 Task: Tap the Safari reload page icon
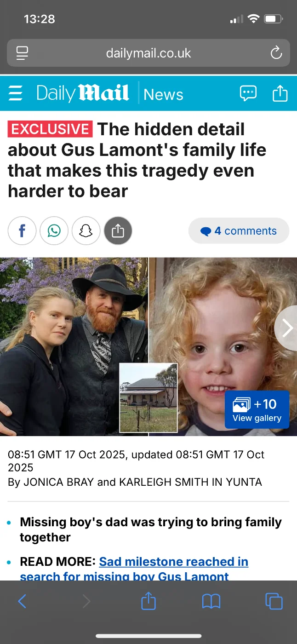pyautogui.click(x=276, y=53)
